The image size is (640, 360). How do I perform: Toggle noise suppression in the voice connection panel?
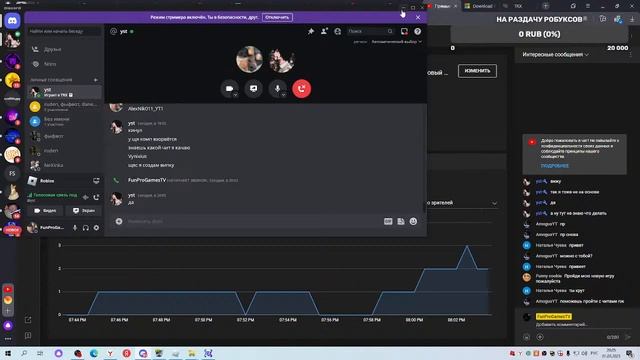click(x=86, y=197)
